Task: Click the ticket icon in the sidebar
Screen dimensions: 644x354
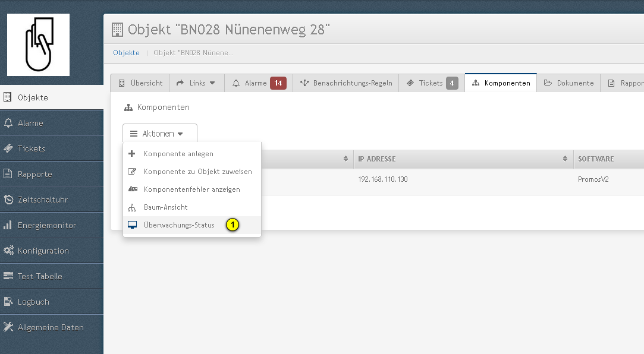Action: [8, 148]
